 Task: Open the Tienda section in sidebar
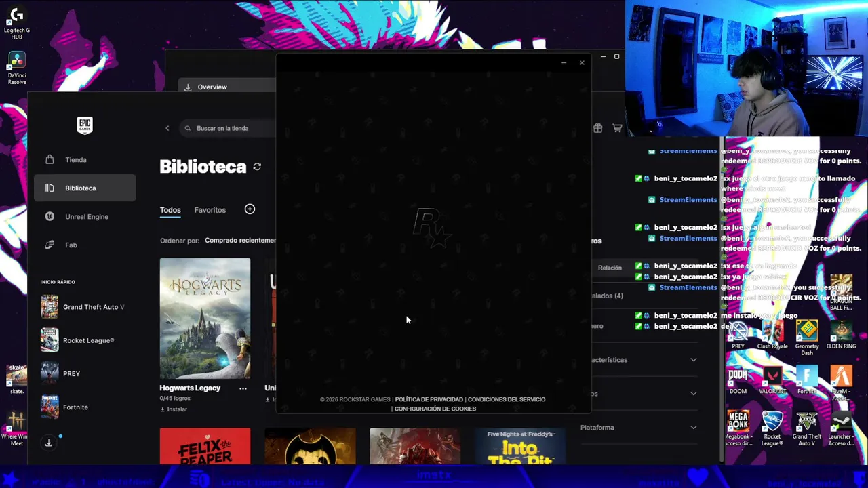pyautogui.click(x=85, y=160)
